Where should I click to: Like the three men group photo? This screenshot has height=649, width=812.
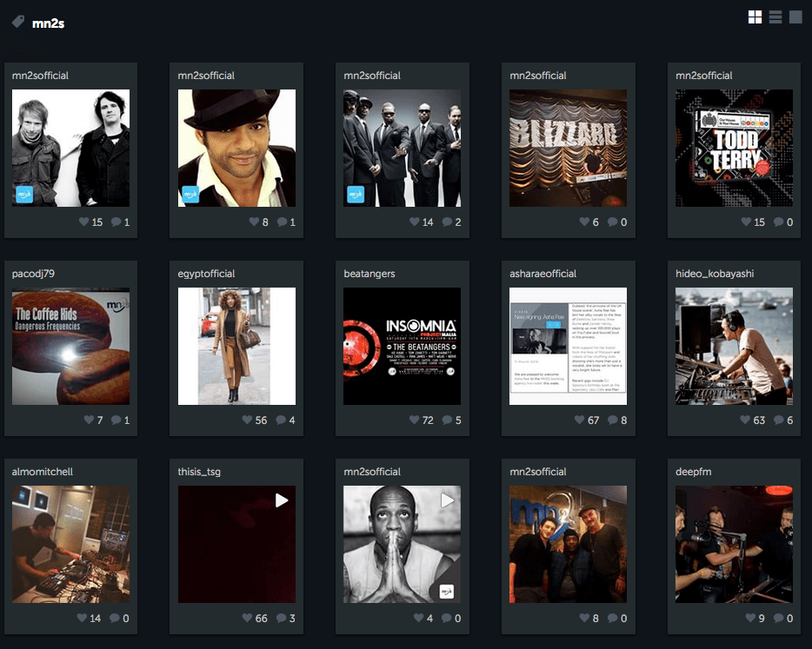coord(584,618)
